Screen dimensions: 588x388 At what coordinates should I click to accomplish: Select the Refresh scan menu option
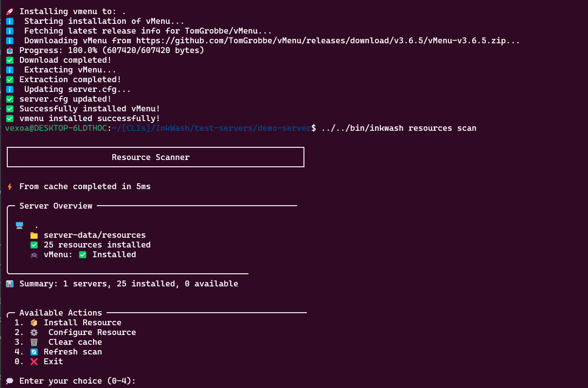(58, 352)
